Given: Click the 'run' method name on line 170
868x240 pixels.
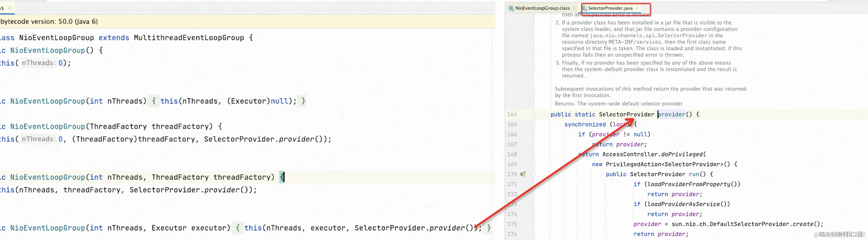Looking at the screenshot, I should click(x=693, y=174).
